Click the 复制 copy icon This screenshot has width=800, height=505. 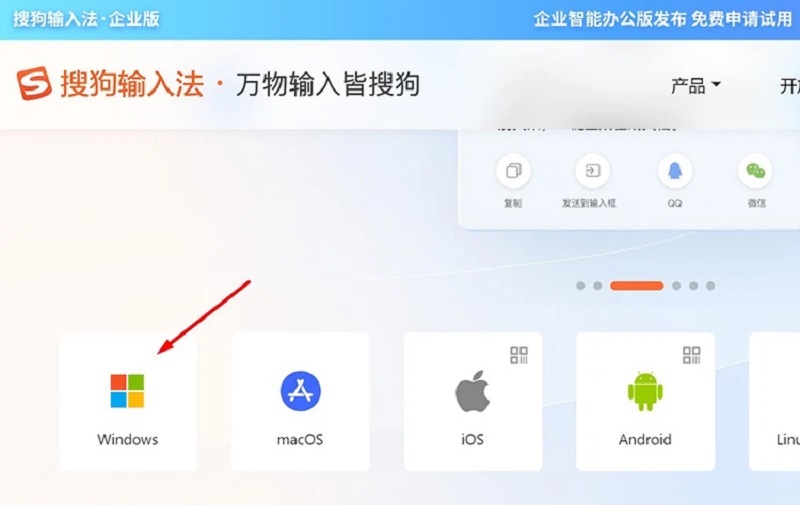(513, 170)
